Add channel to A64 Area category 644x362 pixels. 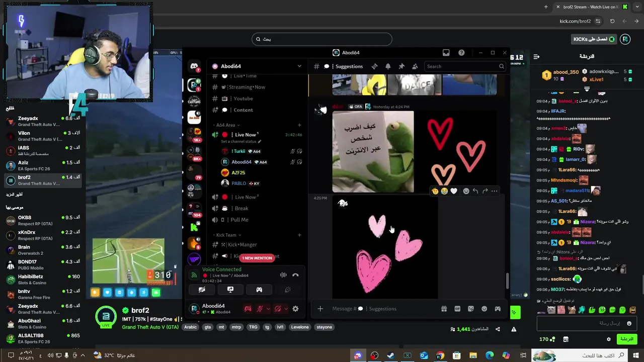[299, 125]
